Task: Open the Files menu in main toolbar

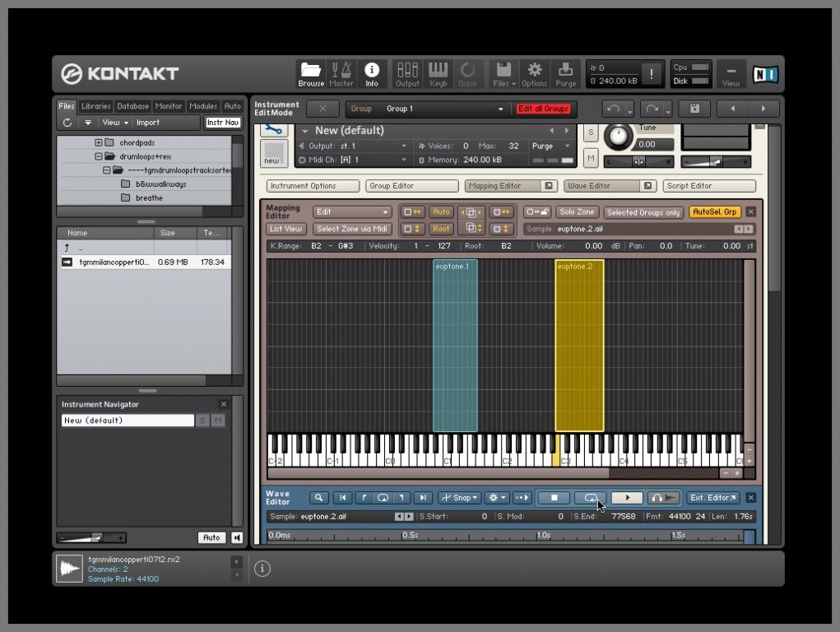Action: pos(504,74)
